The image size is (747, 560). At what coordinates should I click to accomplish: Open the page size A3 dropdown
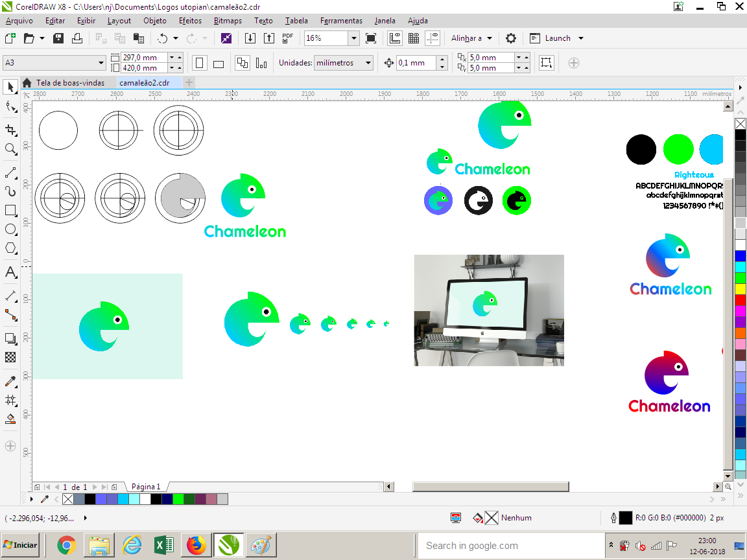point(101,62)
